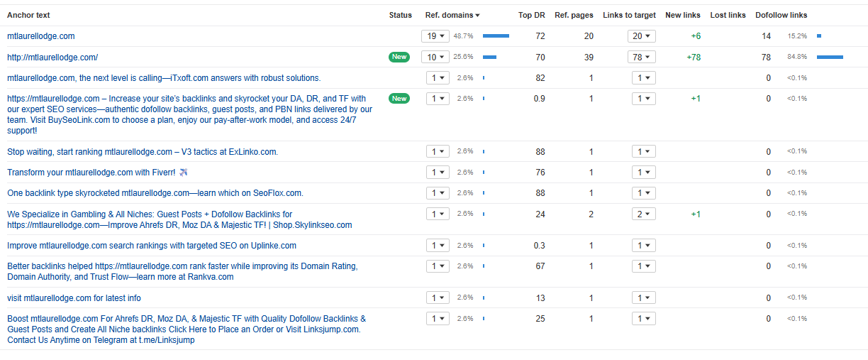This screenshot has width=868, height=360.
Task: Click the New status badge for http://mtlaurellodge.com/
Action: (399, 57)
